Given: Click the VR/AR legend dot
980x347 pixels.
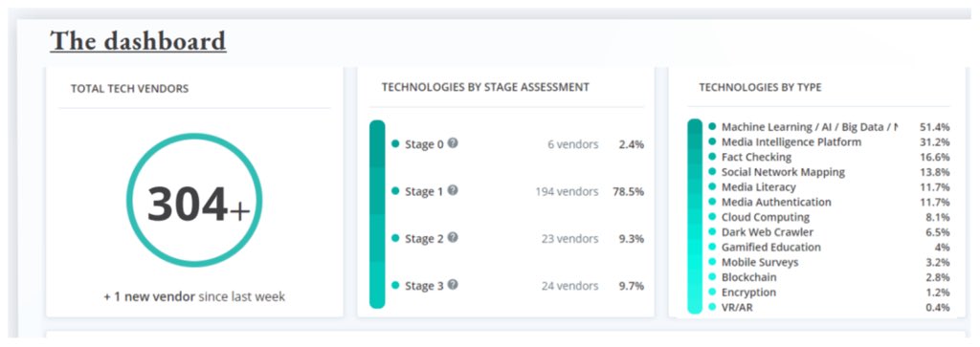Looking at the screenshot, I should point(712,307).
